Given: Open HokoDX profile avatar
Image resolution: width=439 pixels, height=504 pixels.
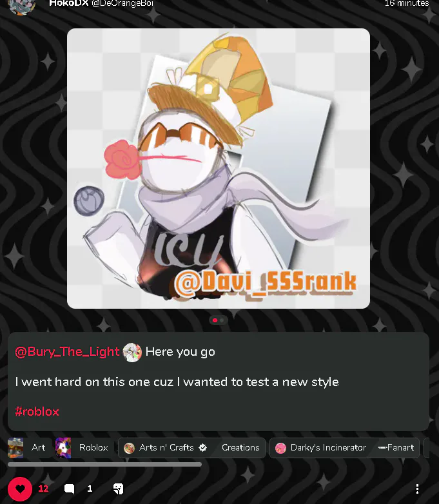Looking at the screenshot, I should coord(21,5).
